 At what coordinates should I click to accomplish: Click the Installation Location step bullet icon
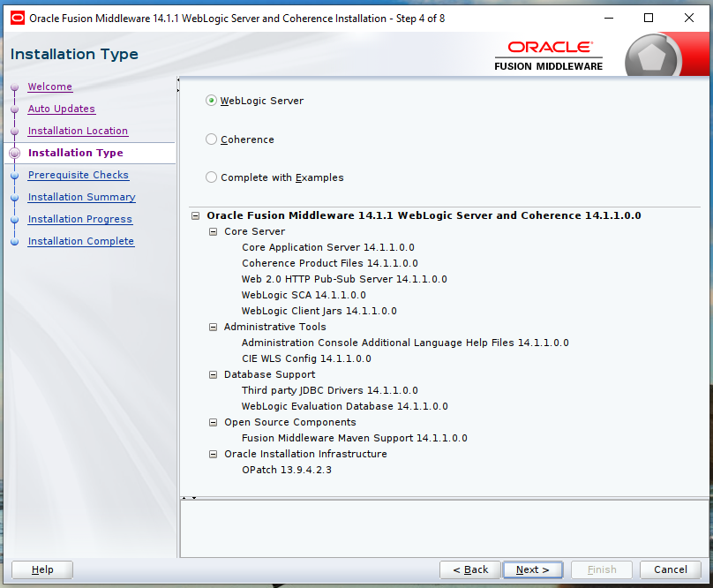pos(14,131)
